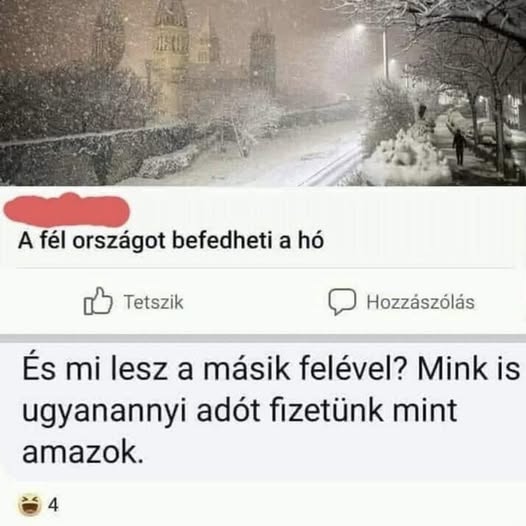Tap the speech bubble comment icon
Viewport: 526px width, 526px height.
pyautogui.click(x=341, y=301)
